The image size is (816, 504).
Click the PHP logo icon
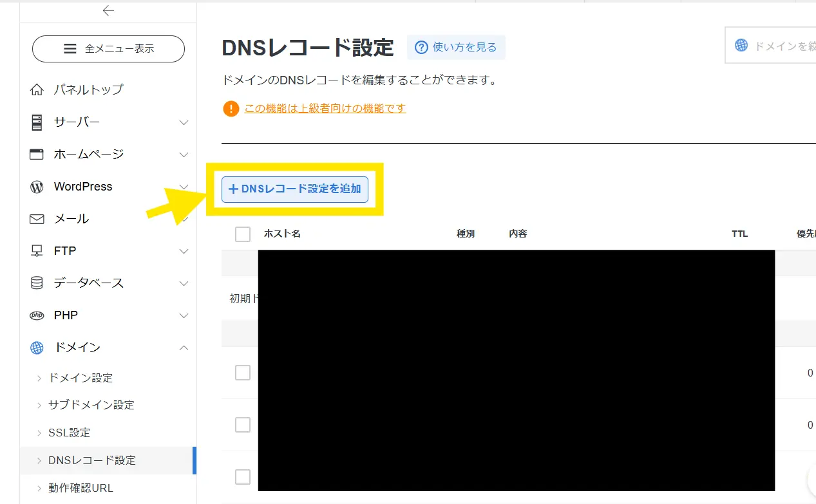point(37,315)
